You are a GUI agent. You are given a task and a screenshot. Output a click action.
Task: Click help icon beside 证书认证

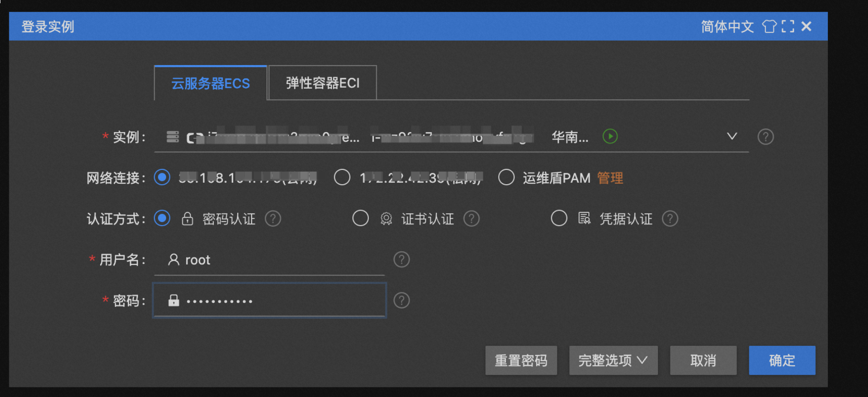[x=471, y=218]
